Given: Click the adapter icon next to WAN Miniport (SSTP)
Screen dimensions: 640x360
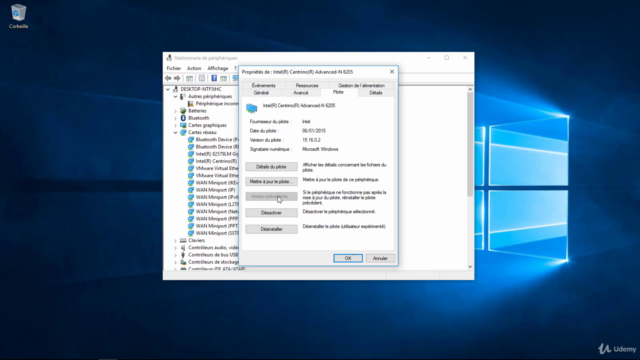Looking at the screenshot, I should 191,233.
